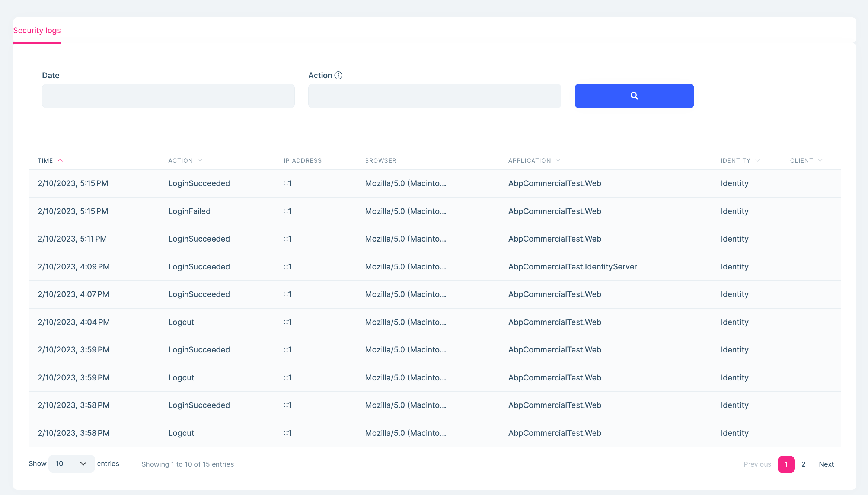This screenshot has height=495, width=868.
Task: Click the Time column header label
Action: click(45, 160)
